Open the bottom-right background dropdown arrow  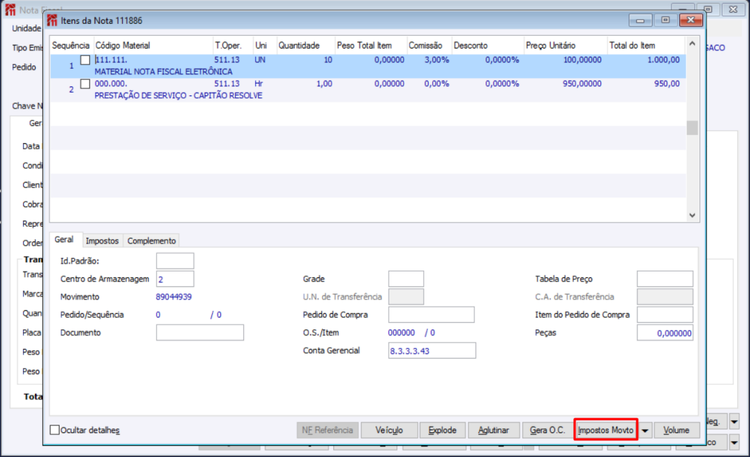coord(734,443)
